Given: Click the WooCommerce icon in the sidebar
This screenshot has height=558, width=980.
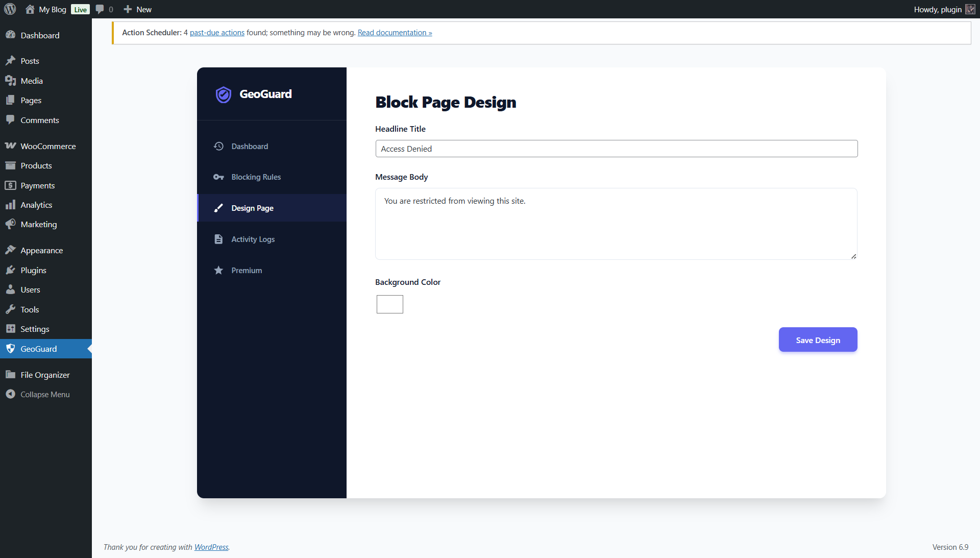Looking at the screenshot, I should pyautogui.click(x=10, y=146).
